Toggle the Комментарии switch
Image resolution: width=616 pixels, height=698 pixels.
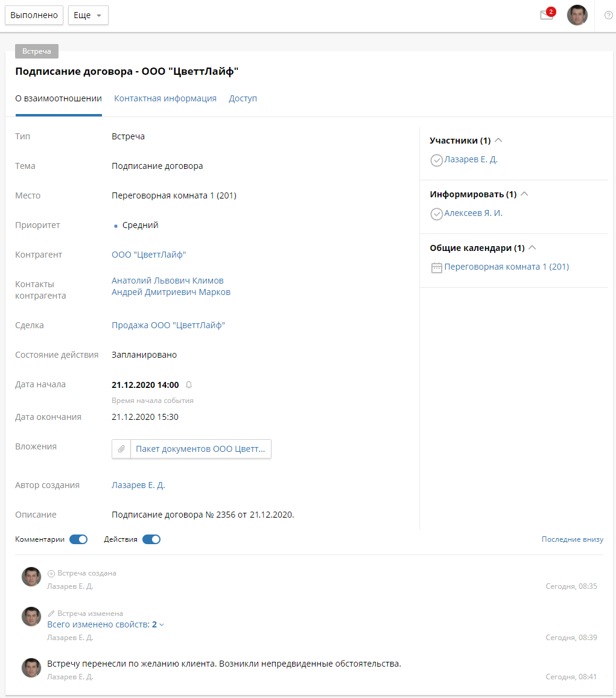78,539
